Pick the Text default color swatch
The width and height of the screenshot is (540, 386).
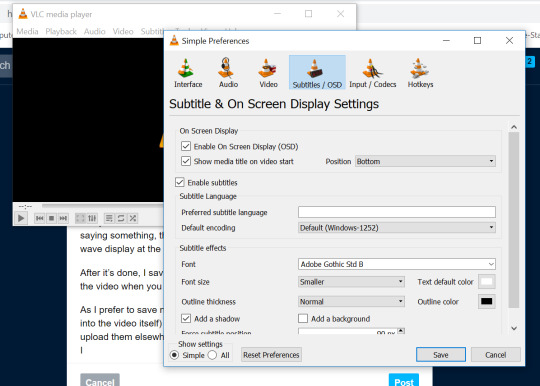487,282
